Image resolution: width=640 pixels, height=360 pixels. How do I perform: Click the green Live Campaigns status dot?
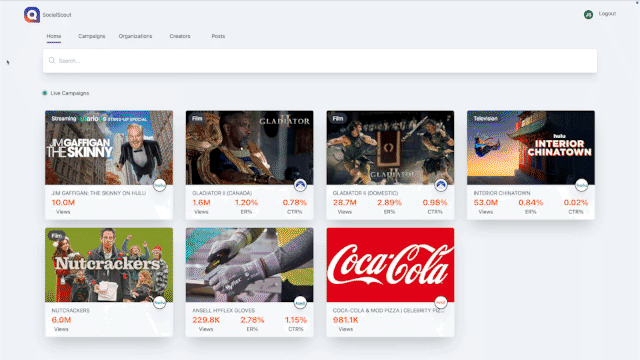(45, 93)
